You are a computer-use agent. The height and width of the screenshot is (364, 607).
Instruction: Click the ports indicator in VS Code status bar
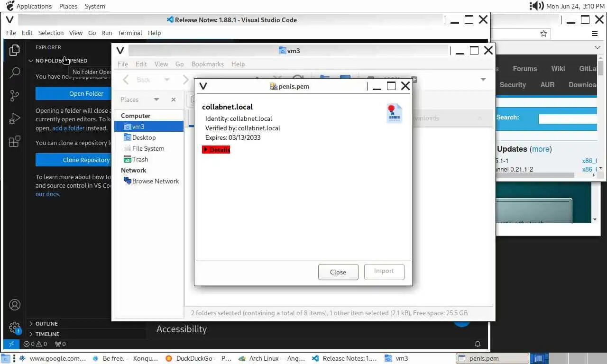click(x=60, y=344)
